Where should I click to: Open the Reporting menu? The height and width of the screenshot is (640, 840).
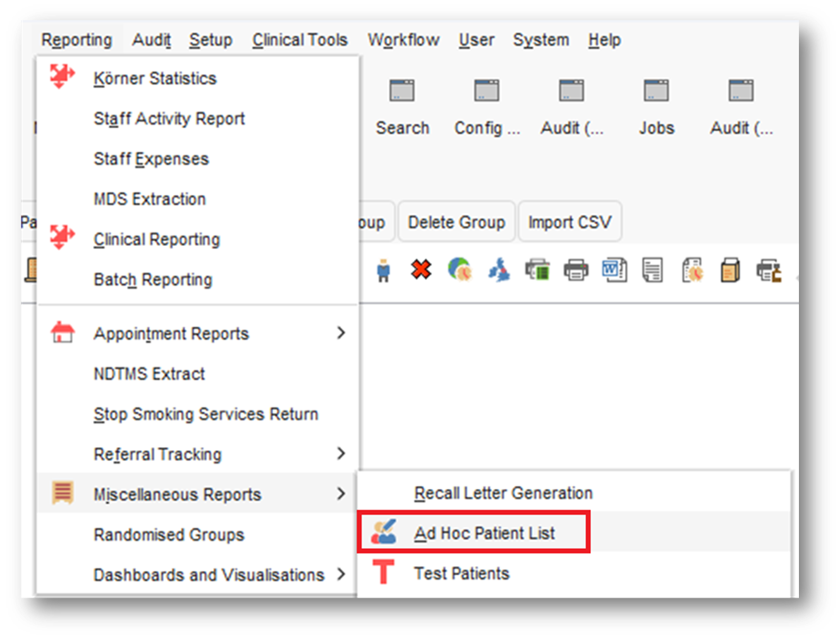pos(76,40)
